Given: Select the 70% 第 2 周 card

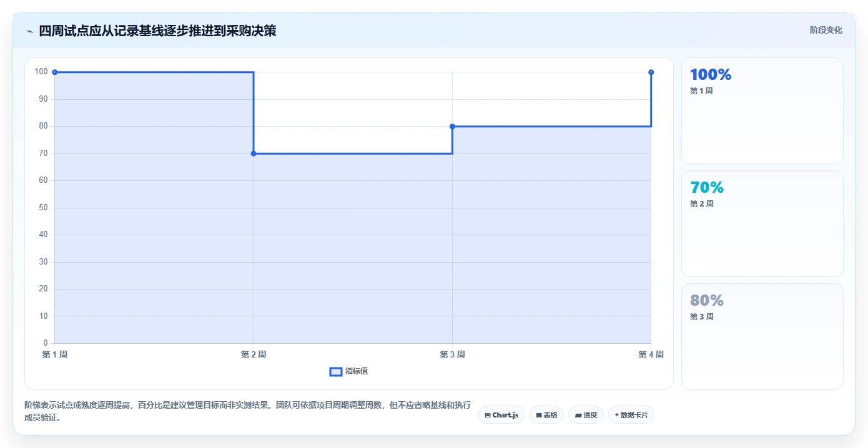Looking at the screenshot, I should point(762,224).
